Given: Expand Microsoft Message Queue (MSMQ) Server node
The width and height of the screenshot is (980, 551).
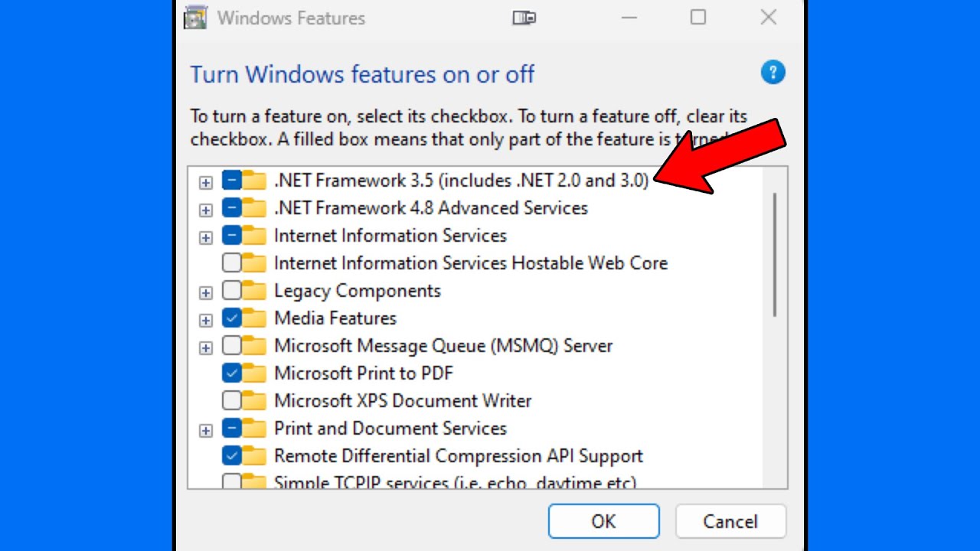Looking at the screenshot, I should pos(205,347).
